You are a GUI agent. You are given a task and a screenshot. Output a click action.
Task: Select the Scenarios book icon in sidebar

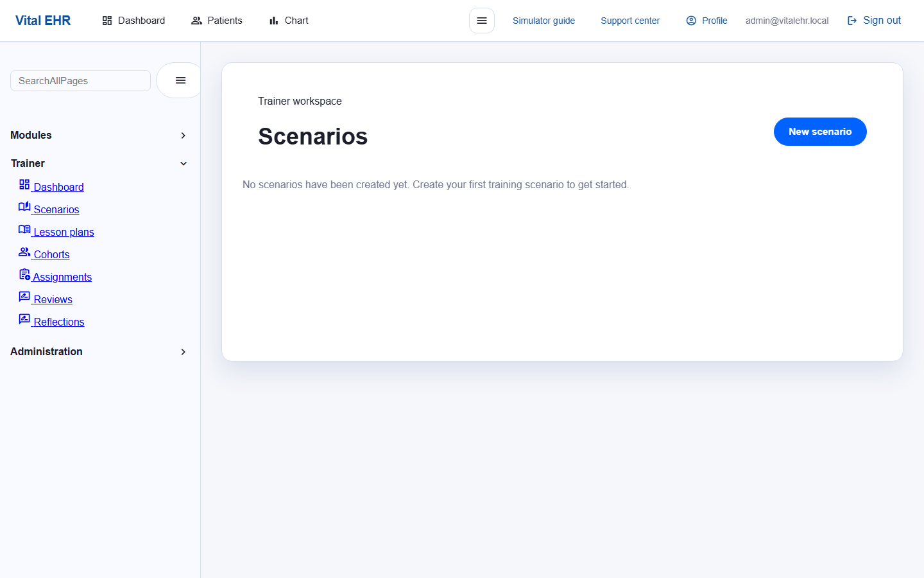click(x=23, y=209)
